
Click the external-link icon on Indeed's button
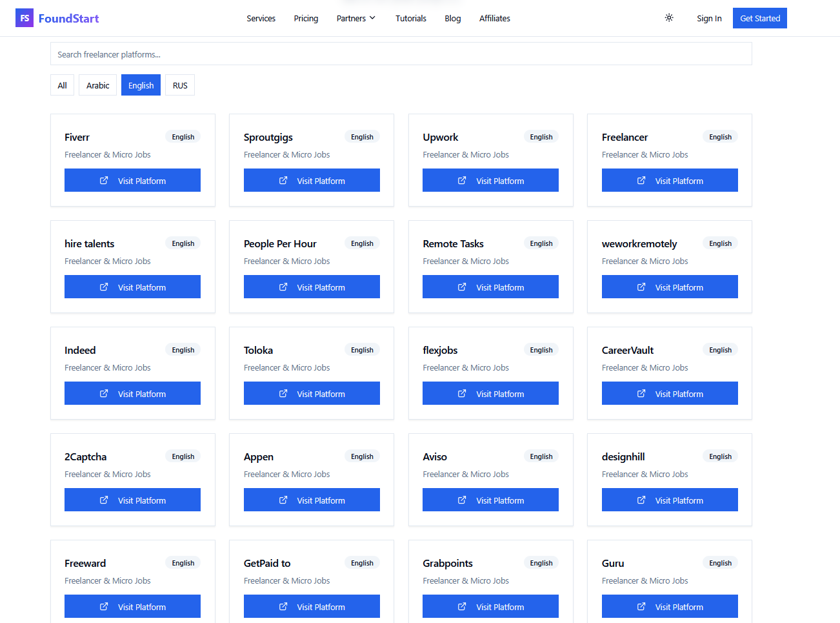(104, 393)
